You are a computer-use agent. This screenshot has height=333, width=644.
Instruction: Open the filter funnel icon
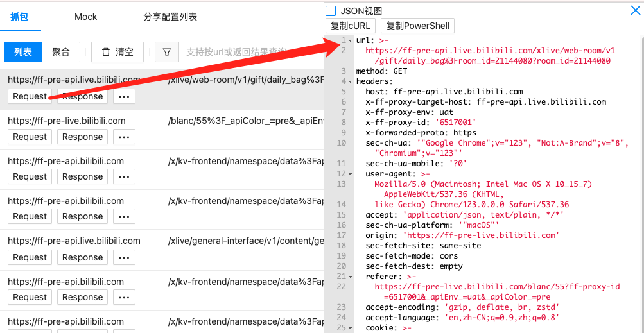166,52
